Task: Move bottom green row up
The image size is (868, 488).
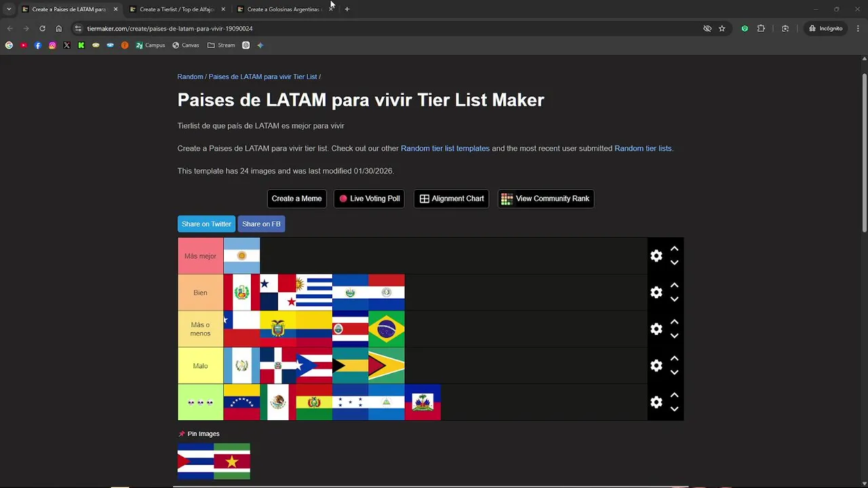Action: [x=674, y=395]
